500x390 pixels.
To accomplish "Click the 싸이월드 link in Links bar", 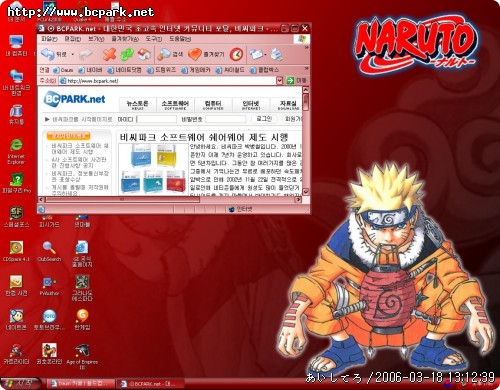I will coord(230,70).
